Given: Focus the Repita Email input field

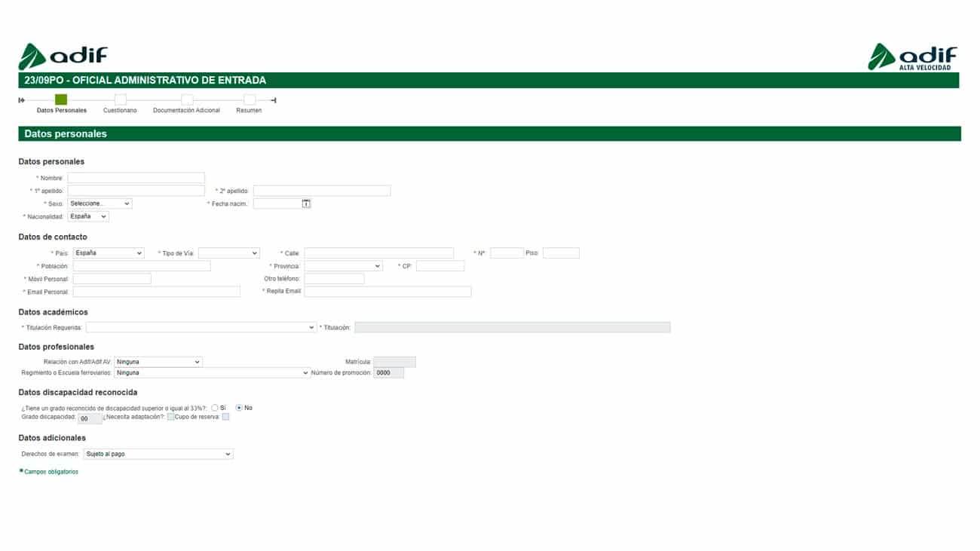Looking at the screenshot, I should 388,292.
